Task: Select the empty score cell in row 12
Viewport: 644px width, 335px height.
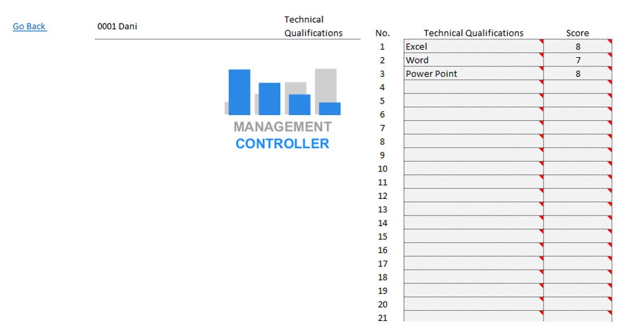Action: (x=577, y=196)
